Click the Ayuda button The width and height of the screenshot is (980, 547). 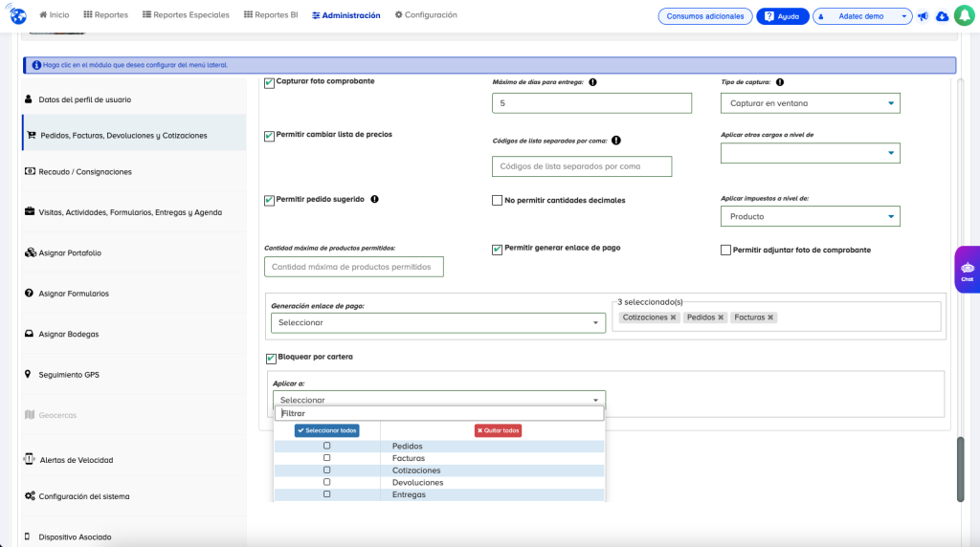[783, 16]
